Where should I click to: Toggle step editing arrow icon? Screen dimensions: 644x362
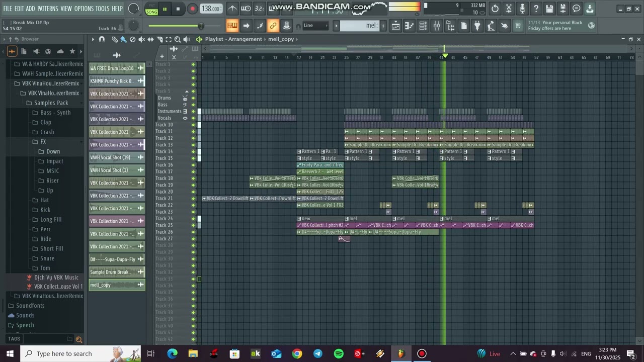[246, 26]
